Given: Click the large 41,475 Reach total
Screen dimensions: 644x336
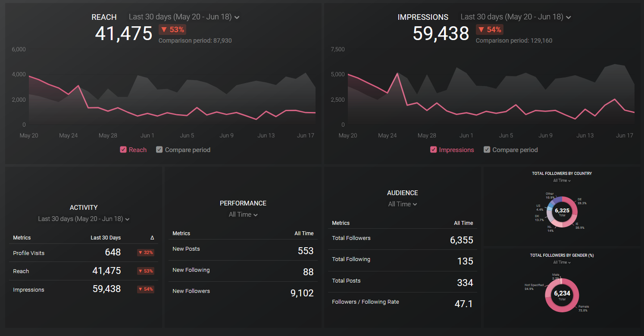Looking at the screenshot, I should point(124,33).
